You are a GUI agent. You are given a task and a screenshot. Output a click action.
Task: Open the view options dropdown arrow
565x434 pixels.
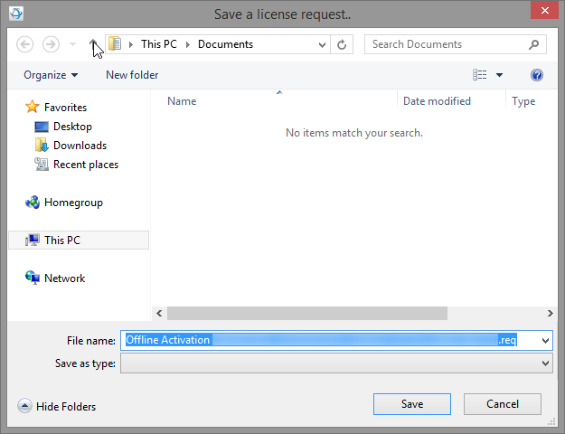[499, 75]
